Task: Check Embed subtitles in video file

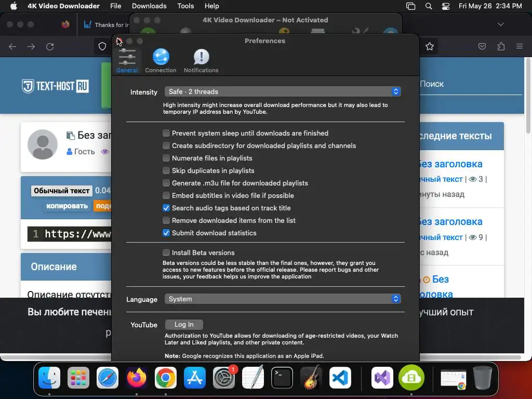Action: pyautogui.click(x=166, y=195)
